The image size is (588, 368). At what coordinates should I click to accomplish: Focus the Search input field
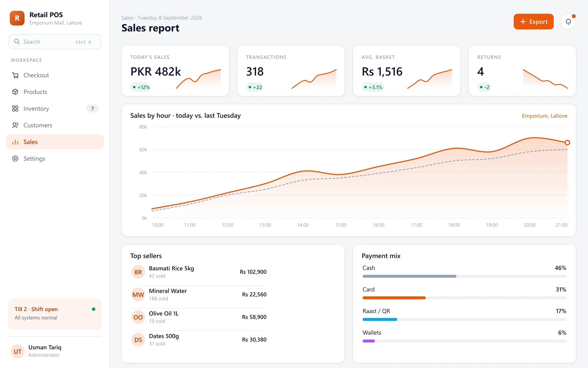click(55, 42)
